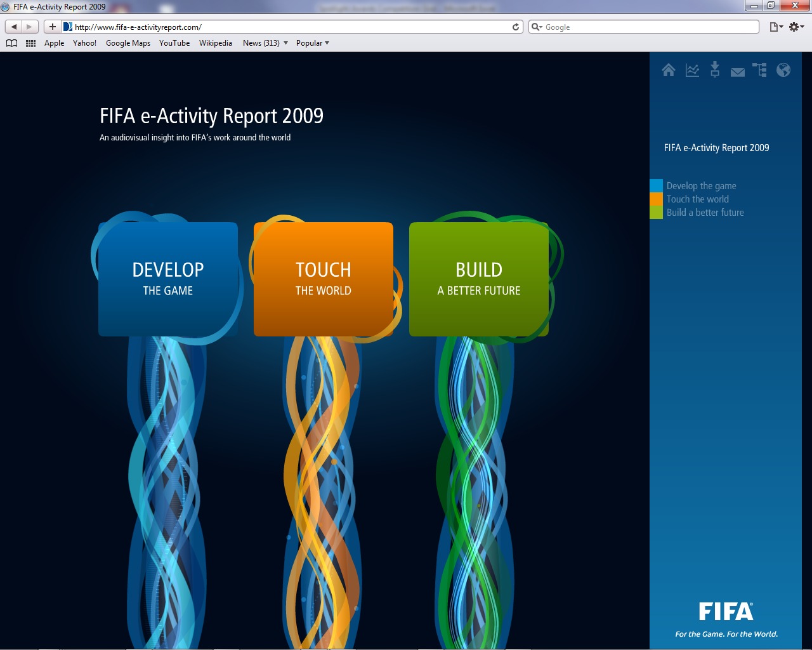This screenshot has height=650, width=812.
Task: Click the orange swatch beside Touch the world
Action: (656, 199)
